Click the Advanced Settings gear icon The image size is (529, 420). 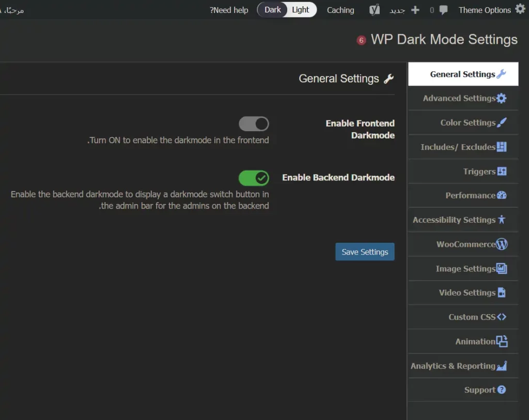[x=501, y=98]
